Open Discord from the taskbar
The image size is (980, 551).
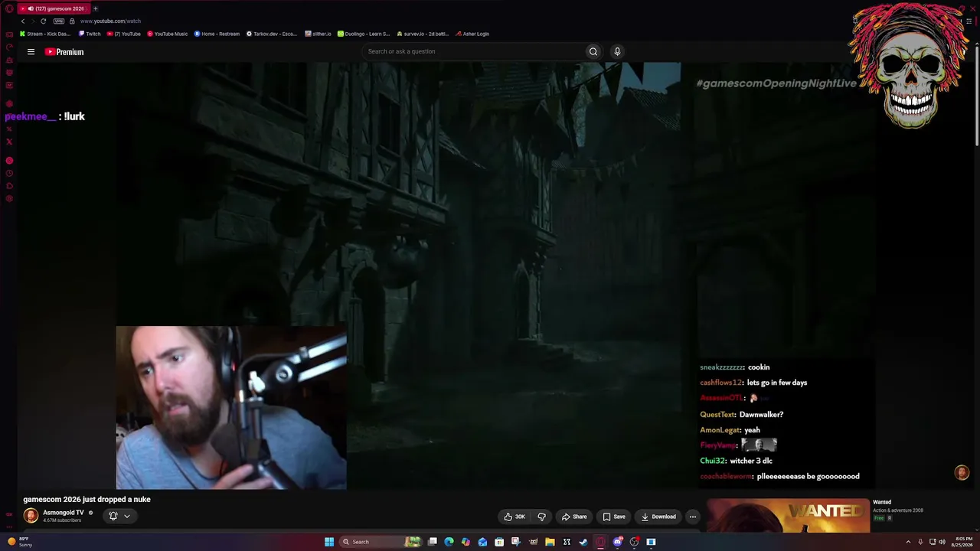tap(617, 542)
